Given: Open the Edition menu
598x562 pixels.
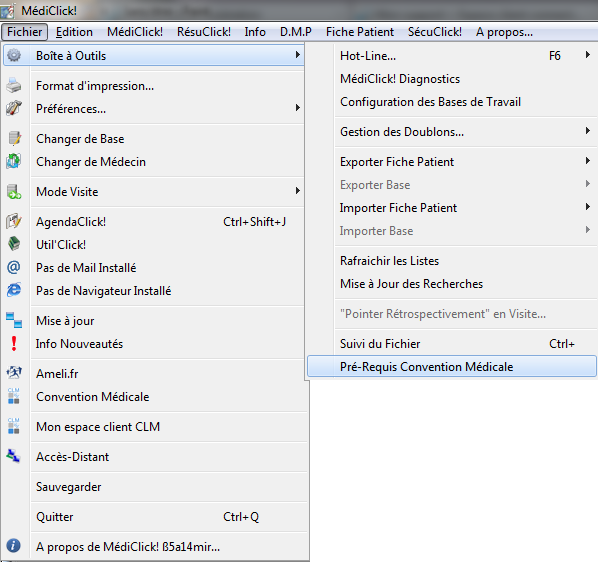Looking at the screenshot, I should point(74,32).
